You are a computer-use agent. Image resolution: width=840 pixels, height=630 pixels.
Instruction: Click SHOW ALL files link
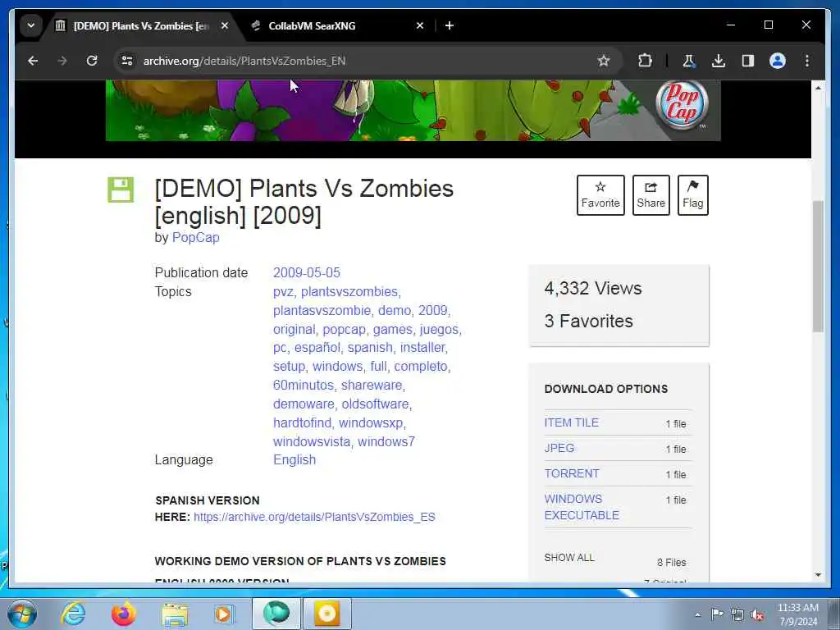coord(569,558)
